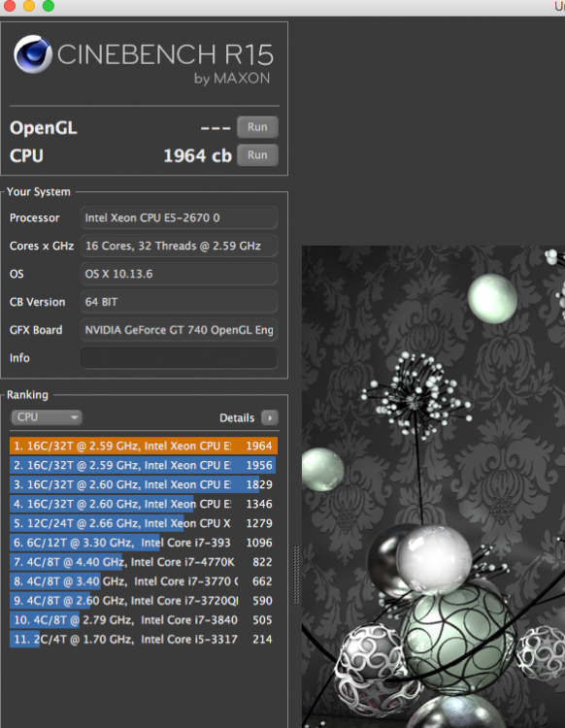Select ranking row 10 Core i7-3840 505

pyautogui.click(x=144, y=620)
